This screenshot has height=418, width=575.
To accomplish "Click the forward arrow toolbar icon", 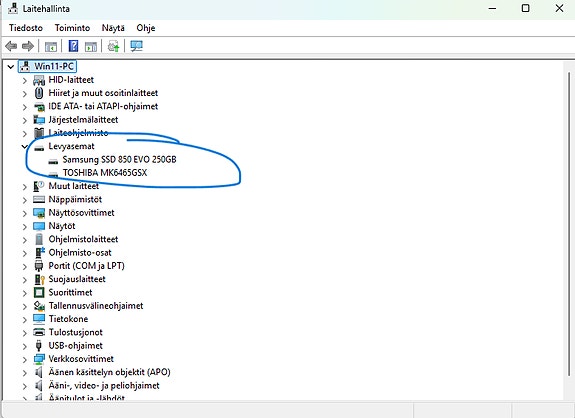I will click(28, 46).
